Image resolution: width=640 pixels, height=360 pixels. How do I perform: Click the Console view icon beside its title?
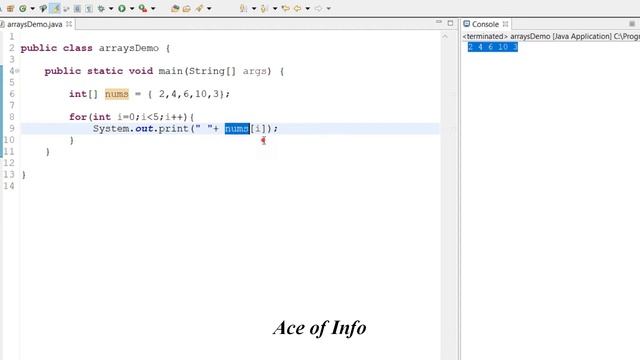pos(467,24)
